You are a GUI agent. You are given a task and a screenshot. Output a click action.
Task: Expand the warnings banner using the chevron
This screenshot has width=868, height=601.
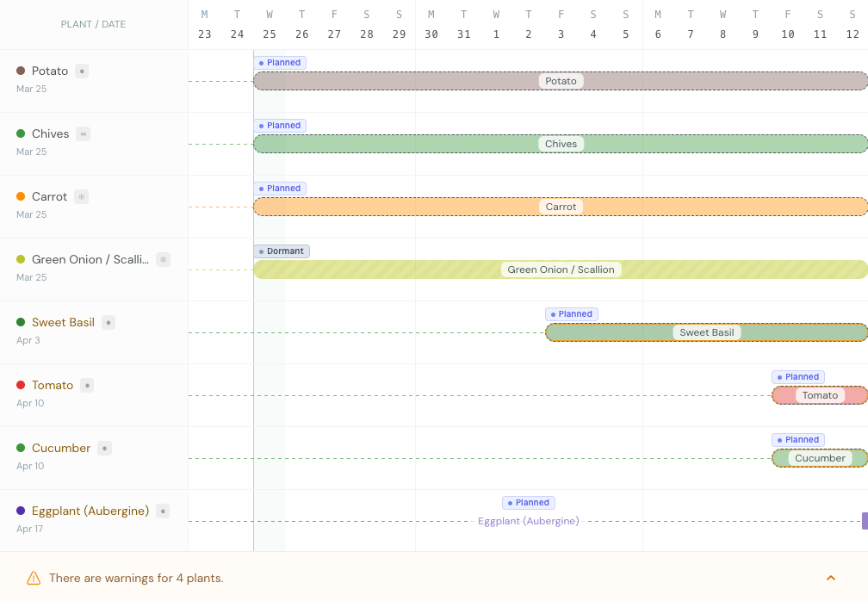click(x=831, y=578)
